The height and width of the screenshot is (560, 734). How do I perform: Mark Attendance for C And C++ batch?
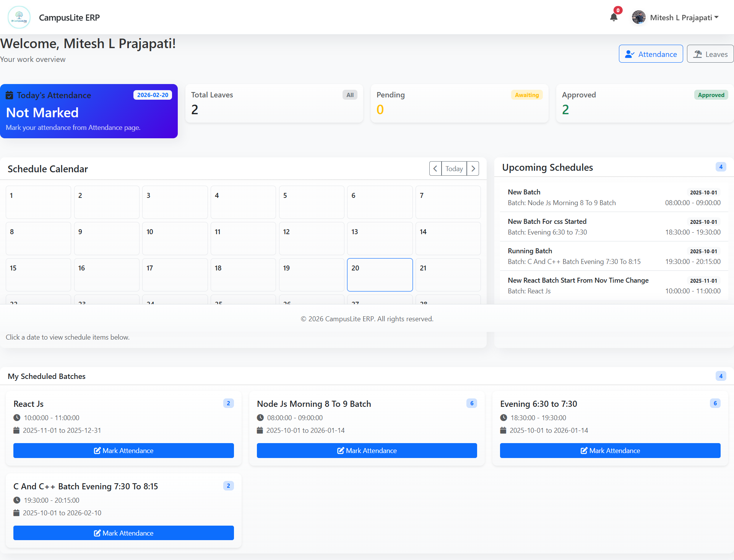coord(123,533)
